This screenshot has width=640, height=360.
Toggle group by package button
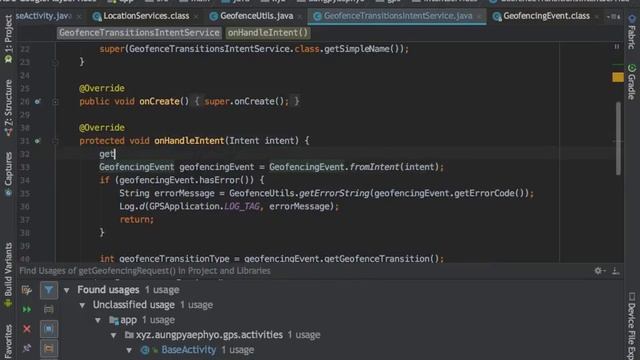(x=49, y=348)
